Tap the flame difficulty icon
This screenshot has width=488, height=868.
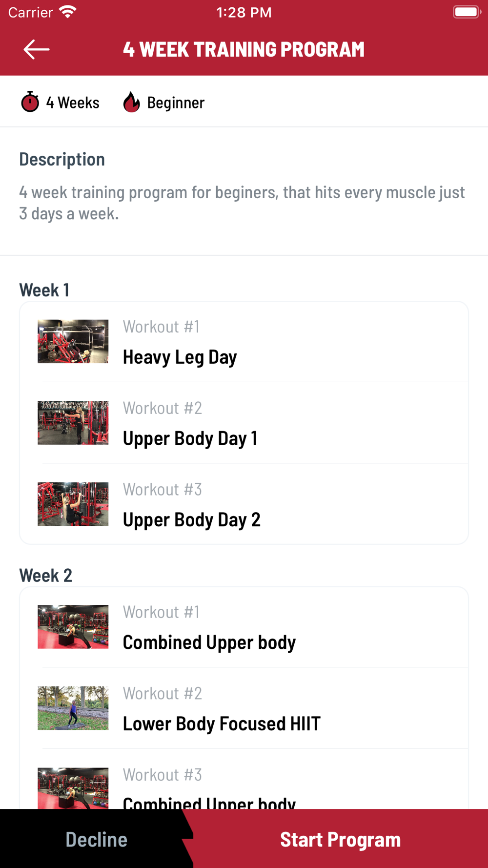pyautogui.click(x=131, y=102)
